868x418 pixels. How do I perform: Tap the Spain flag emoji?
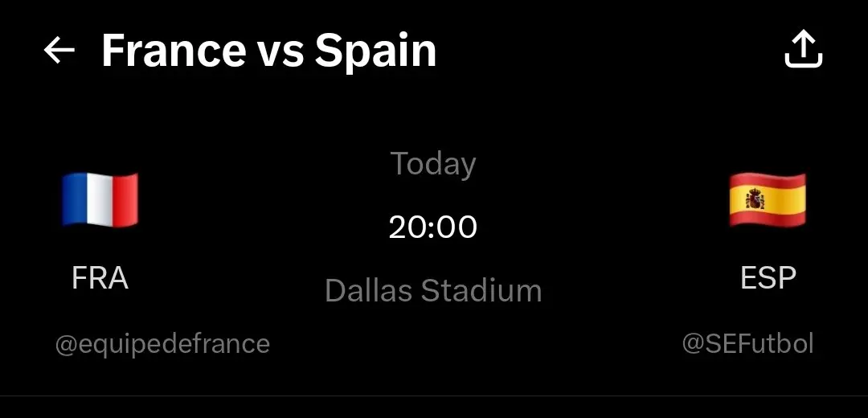768,199
